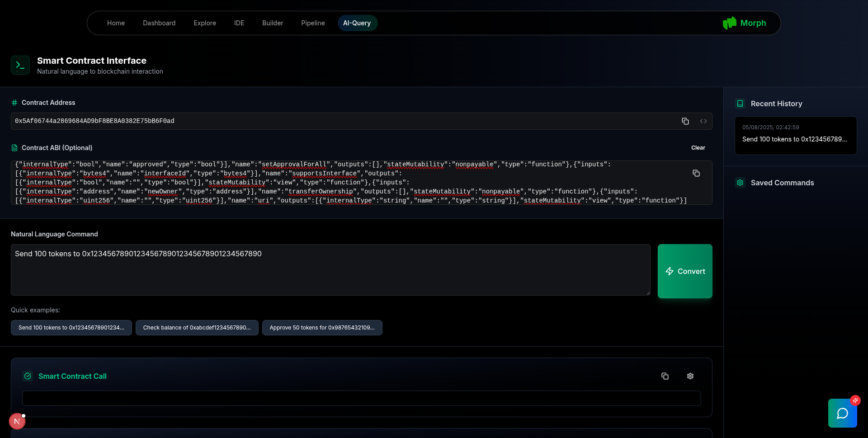868x438 pixels.
Task: Go to the Pipeline section
Action: point(312,23)
